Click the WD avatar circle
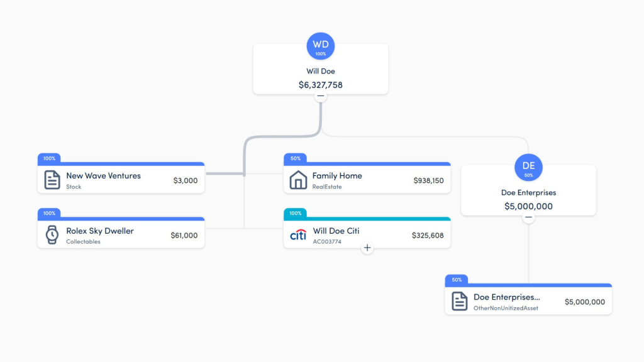 point(321,46)
